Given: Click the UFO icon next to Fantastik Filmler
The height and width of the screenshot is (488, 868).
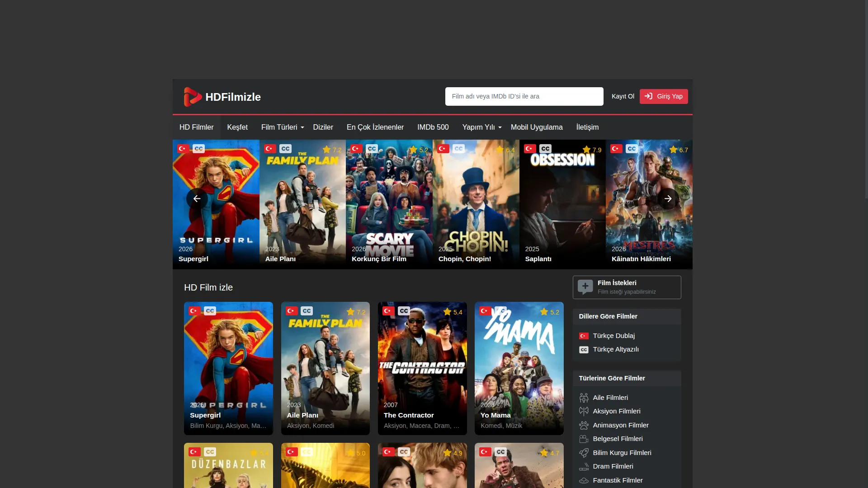Looking at the screenshot, I should (584, 480).
